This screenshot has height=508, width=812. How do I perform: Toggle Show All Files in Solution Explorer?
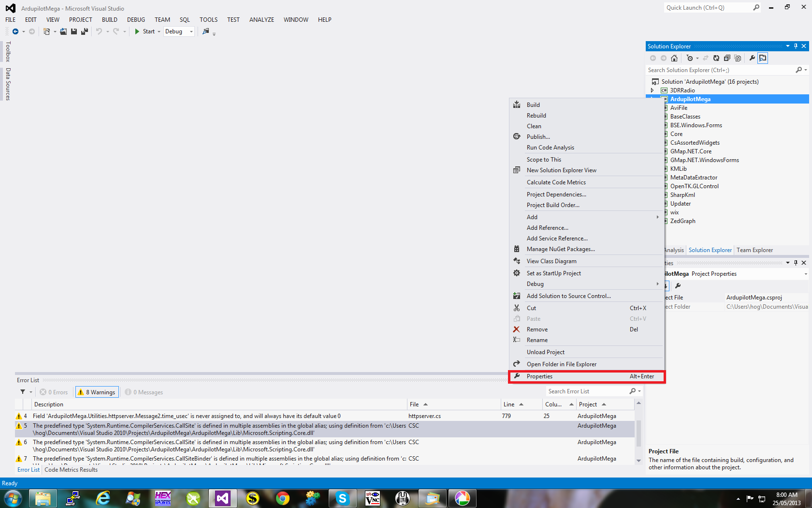[738, 58]
